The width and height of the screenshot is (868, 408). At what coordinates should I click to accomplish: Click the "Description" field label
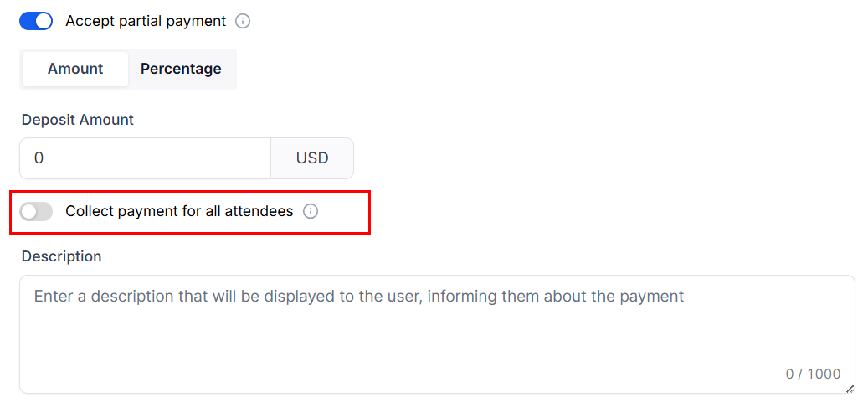(61, 256)
